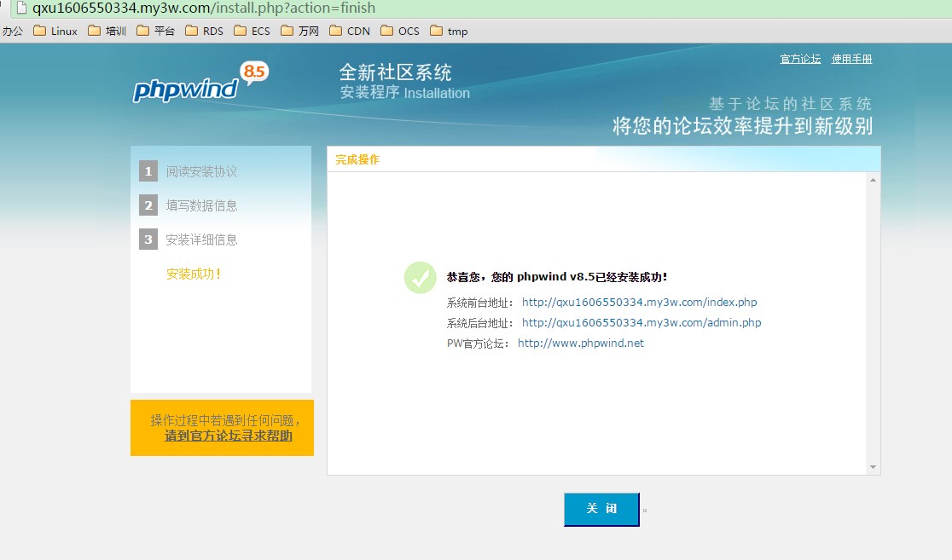Click 请到官方论坛寻求帮助 help link
Screen dimensions: 952x560
click(229, 436)
